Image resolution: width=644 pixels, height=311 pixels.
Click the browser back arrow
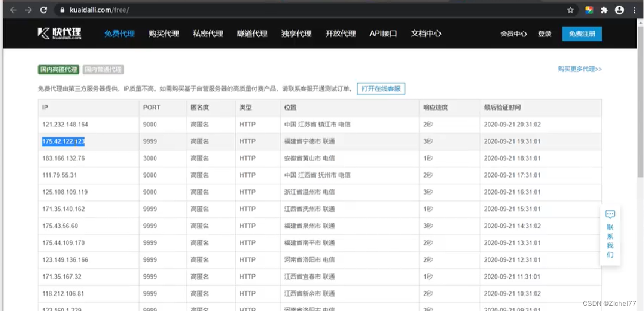click(x=13, y=10)
